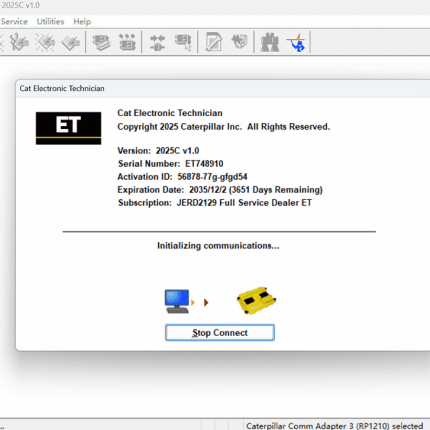
Task: Open the ECM summary stacked-module icon
Action: point(101,42)
